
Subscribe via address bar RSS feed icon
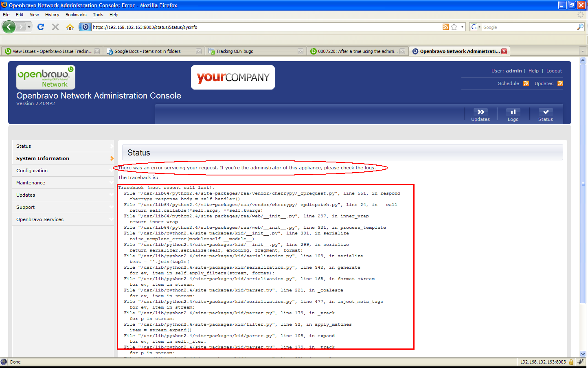coord(446,27)
